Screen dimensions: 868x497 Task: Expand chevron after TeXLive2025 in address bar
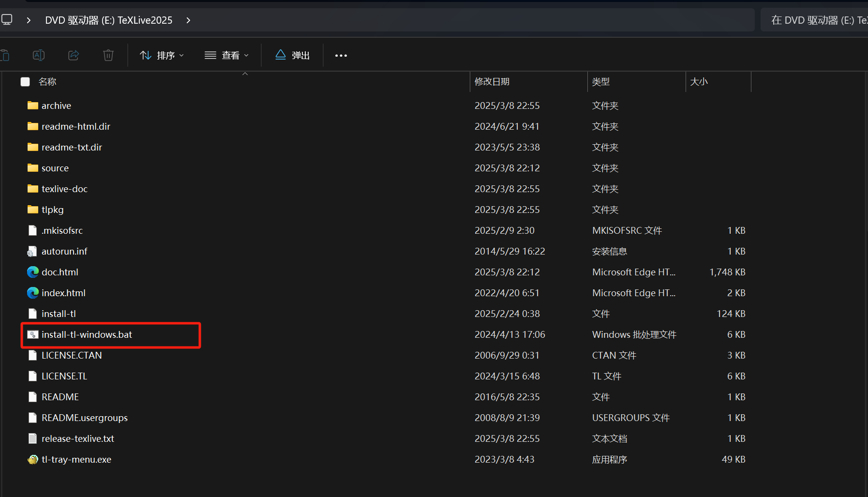[x=188, y=20]
